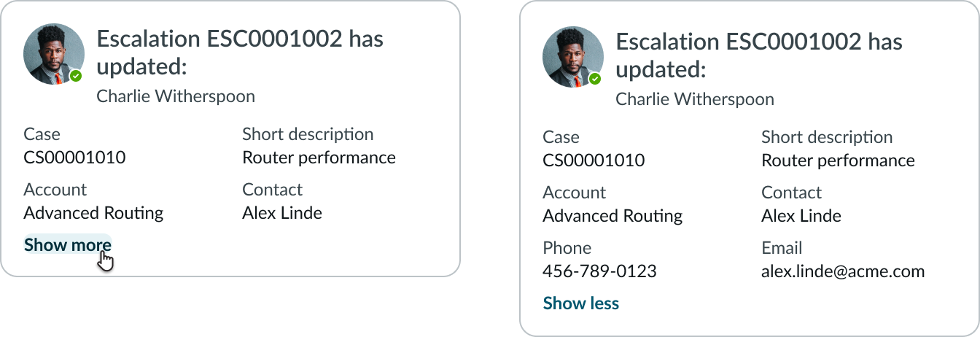Click Advanced Routing account in the collapsed card
980x337 pixels.
click(93, 213)
